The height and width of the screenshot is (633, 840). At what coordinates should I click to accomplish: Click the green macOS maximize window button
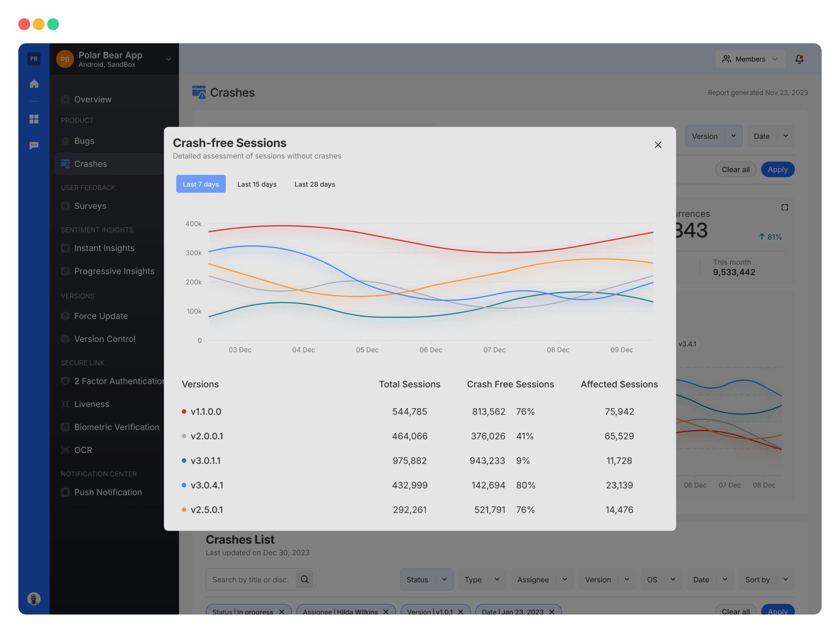pos(53,24)
